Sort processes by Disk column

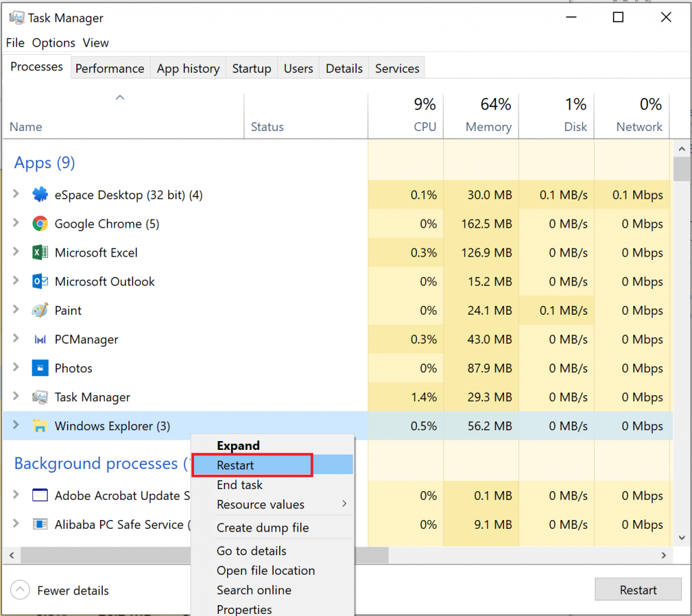[557, 115]
